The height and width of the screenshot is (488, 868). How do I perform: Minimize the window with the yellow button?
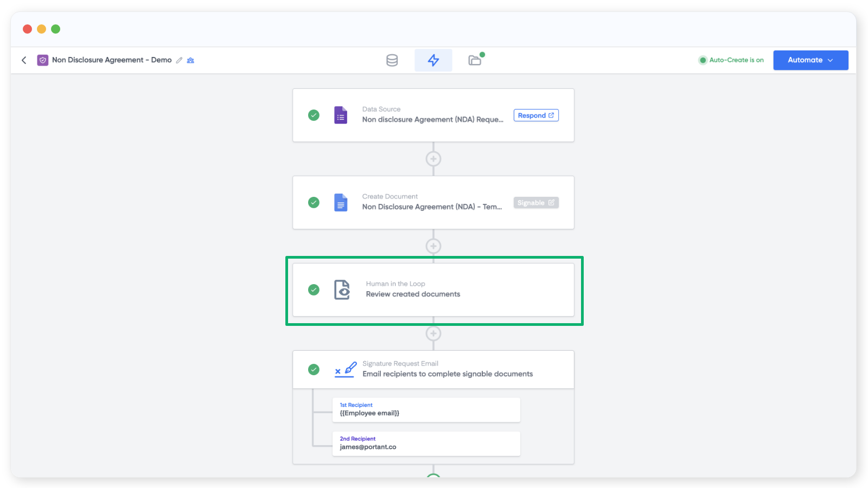click(x=41, y=29)
